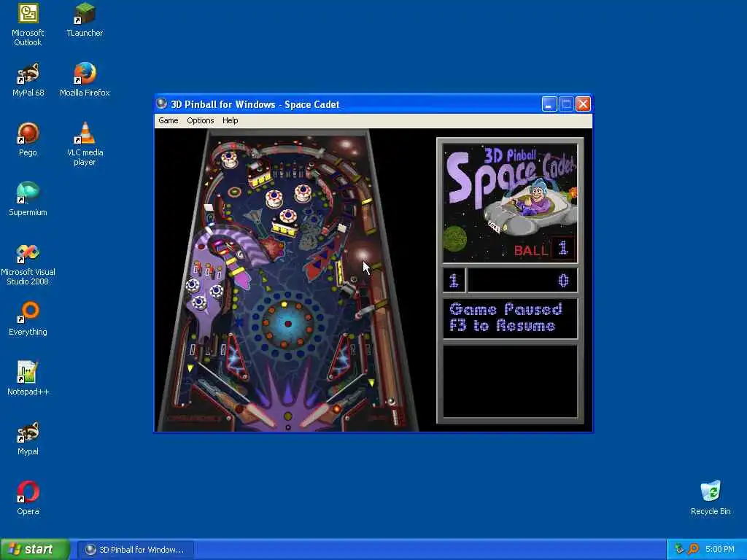Select the Microsoft Visual Studio 2008 icon

coord(28,264)
